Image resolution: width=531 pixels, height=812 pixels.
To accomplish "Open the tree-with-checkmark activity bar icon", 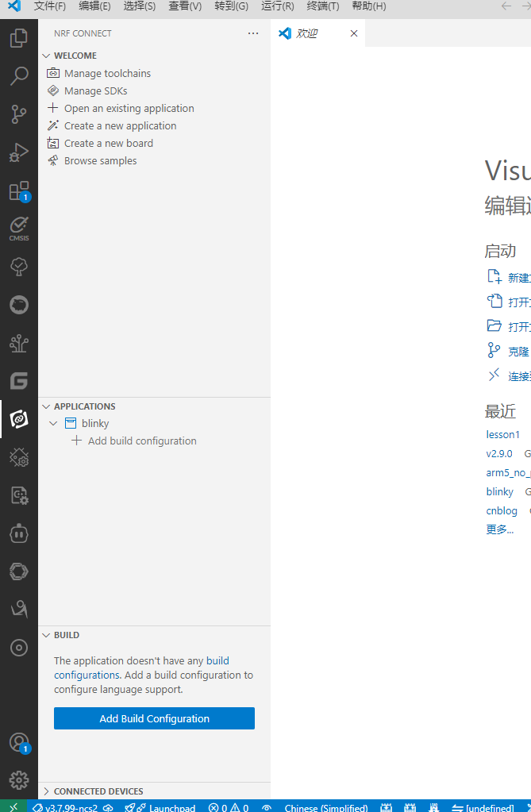I will coord(18,267).
